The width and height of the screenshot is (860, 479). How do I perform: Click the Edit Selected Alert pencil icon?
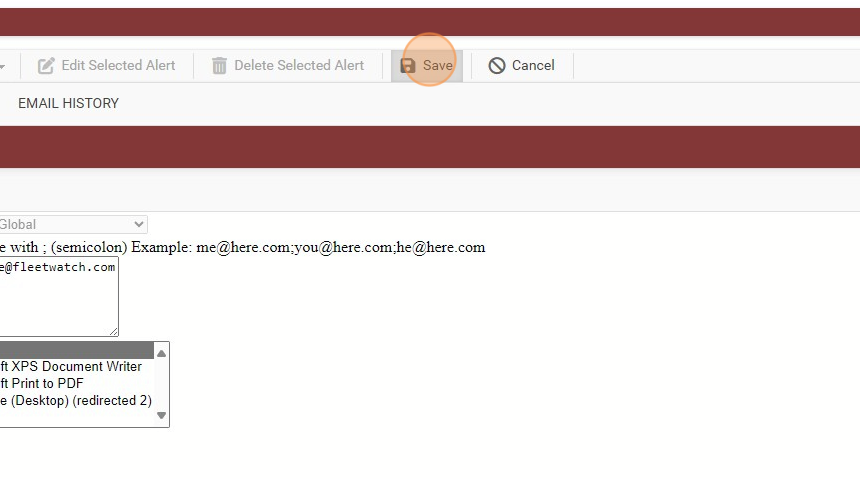point(46,66)
